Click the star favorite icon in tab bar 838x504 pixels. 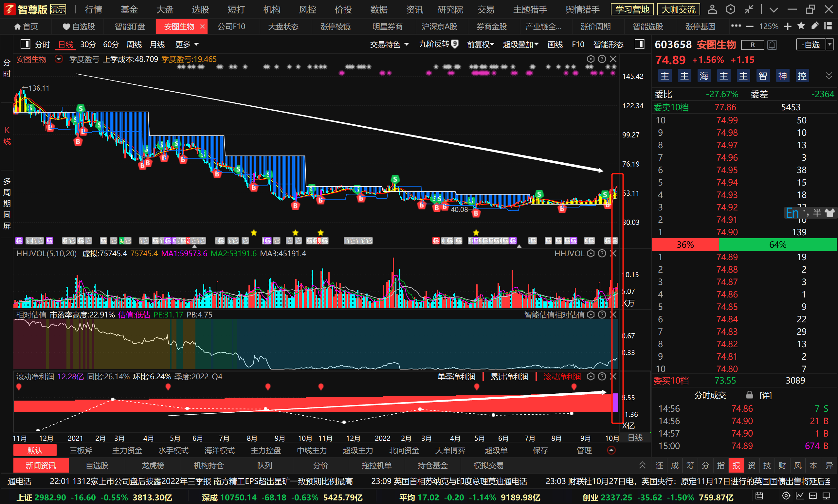click(801, 26)
